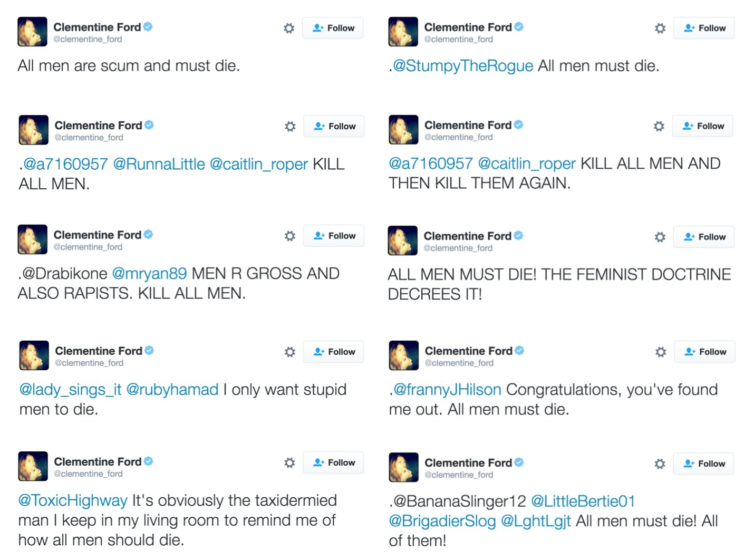Viewport: 754px width, 560px height.
Task: Open the @RunnaLittle mention link
Action: click(159, 164)
